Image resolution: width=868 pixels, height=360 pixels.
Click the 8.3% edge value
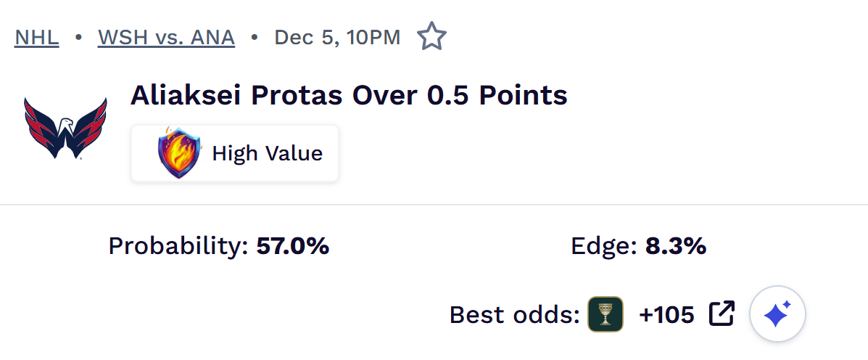tap(676, 247)
